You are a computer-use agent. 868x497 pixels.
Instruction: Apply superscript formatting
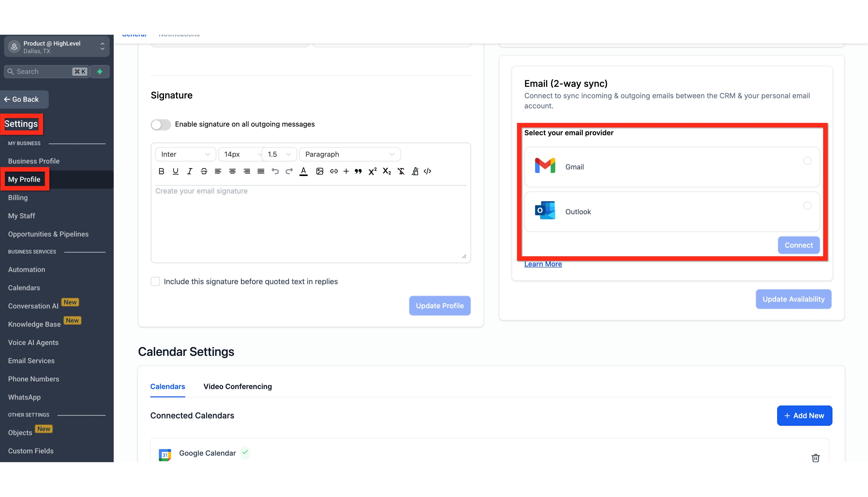[372, 171]
